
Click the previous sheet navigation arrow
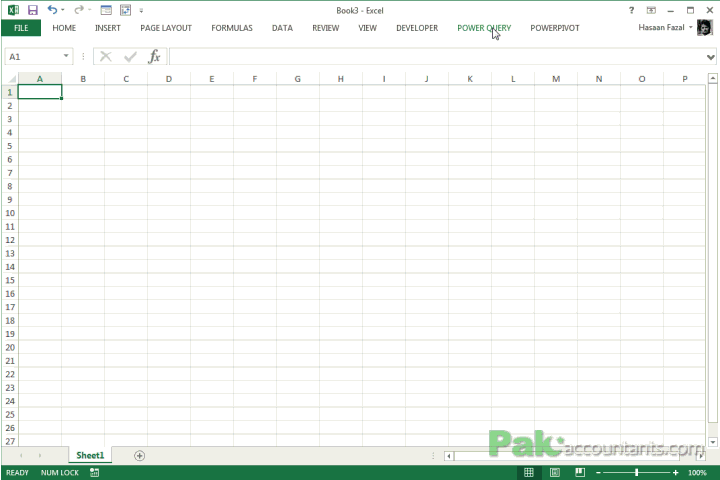point(21,456)
